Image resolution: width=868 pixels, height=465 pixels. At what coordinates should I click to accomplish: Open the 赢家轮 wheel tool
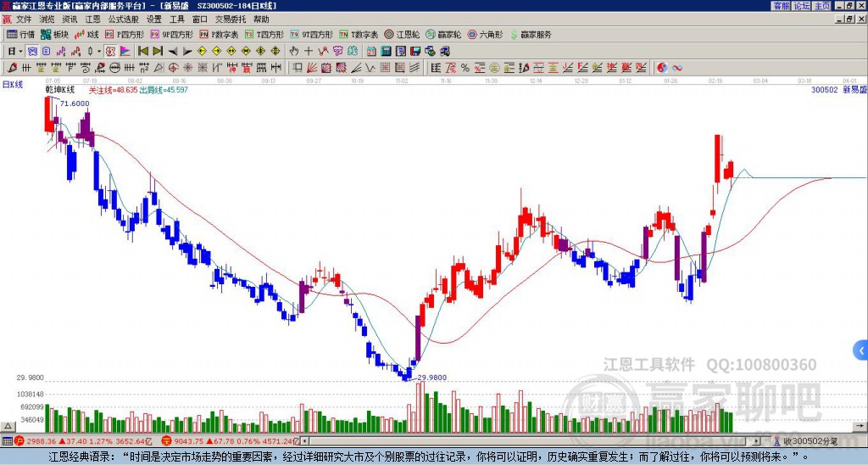pyautogui.click(x=443, y=34)
